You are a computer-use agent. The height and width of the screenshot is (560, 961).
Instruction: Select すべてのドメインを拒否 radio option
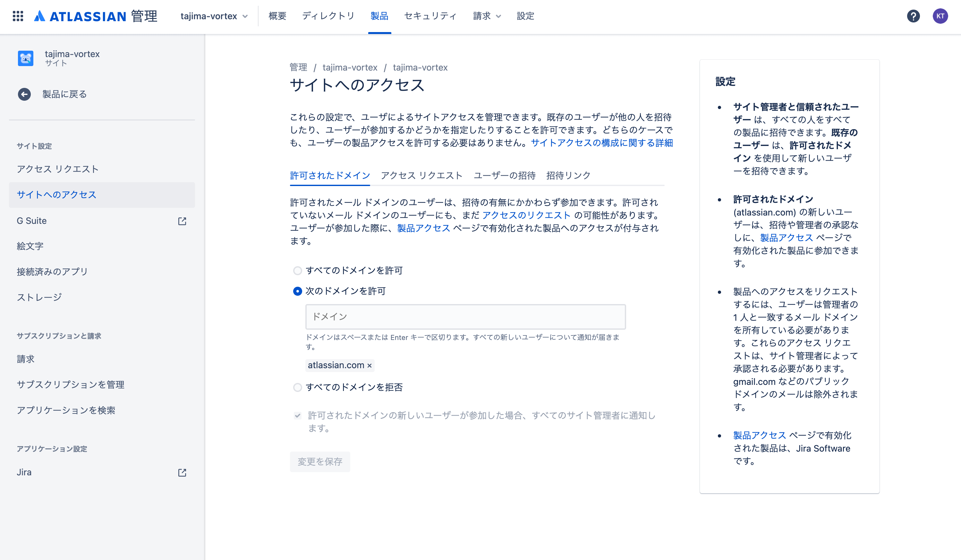tap(297, 387)
